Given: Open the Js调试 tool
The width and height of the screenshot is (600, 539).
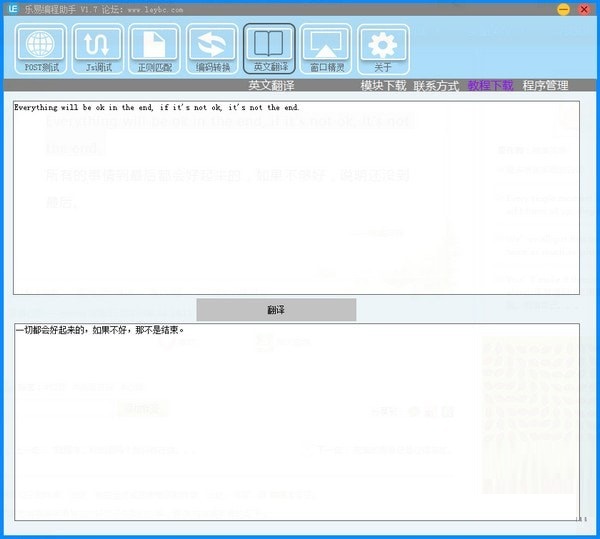Looking at the screenshot, I should point(98,49).
